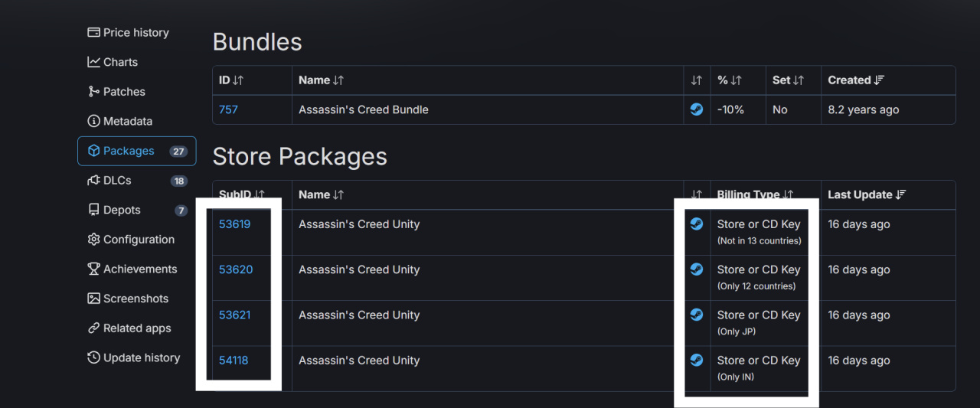Sort store packages by Billing Type
Image resolution: width=980 pixels, height=408 pixels.
pyautogui.click(x=755, y=194)
